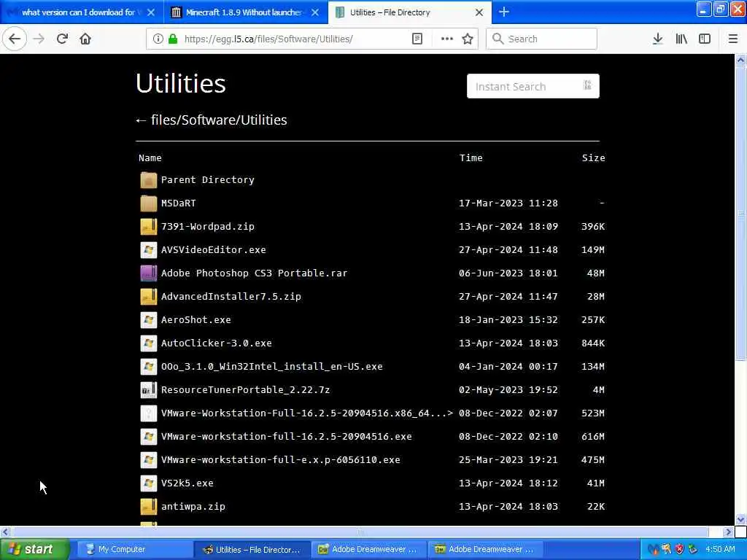Click the 523M size value

[592, 413]
